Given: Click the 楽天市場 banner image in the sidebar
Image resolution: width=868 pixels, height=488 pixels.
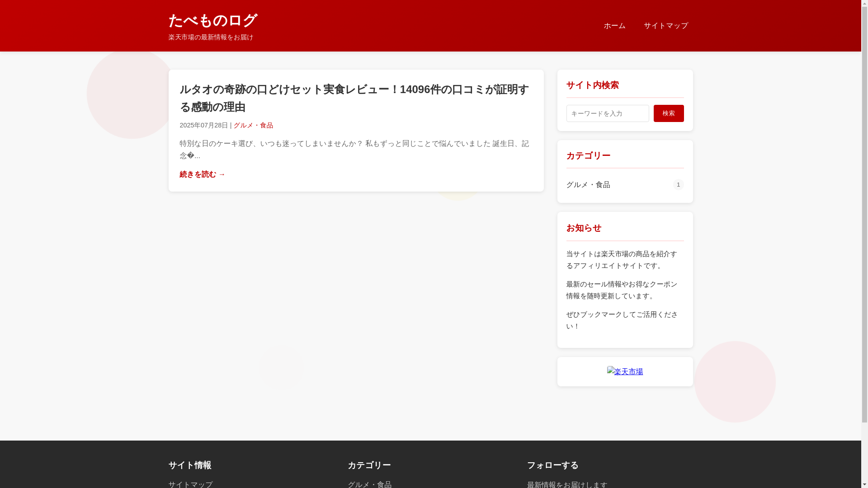Looking at the screenshot, I should coord(625,371).
